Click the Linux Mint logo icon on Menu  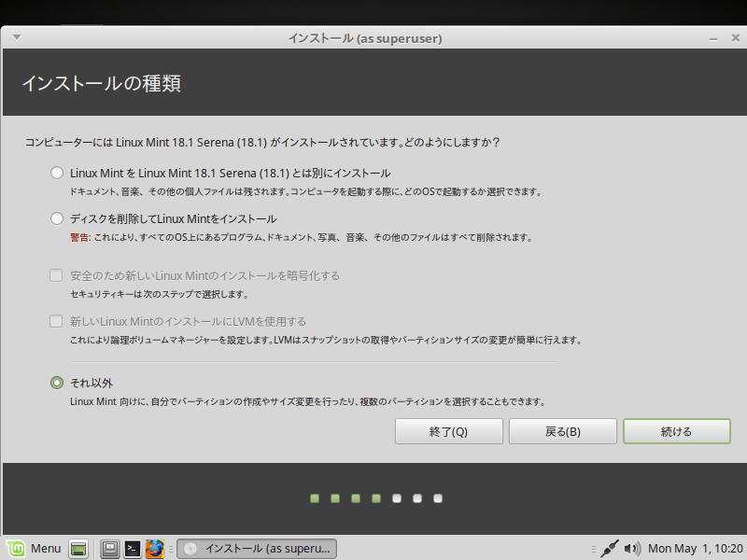coord(15,549)
